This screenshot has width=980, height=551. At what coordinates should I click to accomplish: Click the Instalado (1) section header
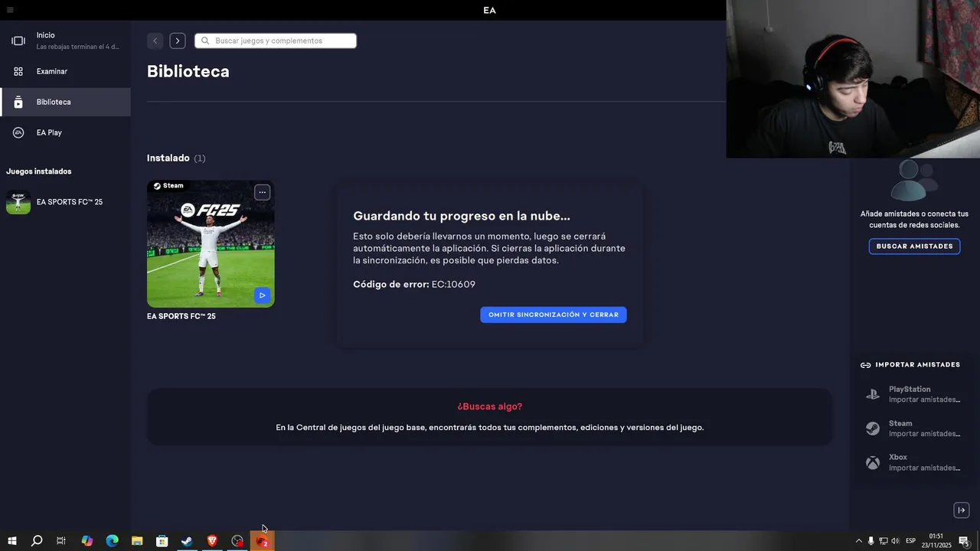point(176,158)
